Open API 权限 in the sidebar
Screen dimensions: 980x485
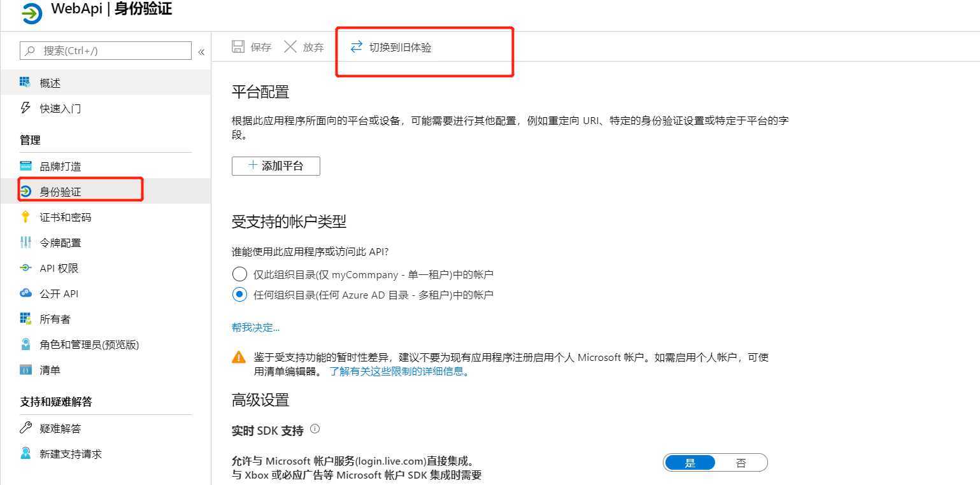pyautogui.click(x=106, y=268)
